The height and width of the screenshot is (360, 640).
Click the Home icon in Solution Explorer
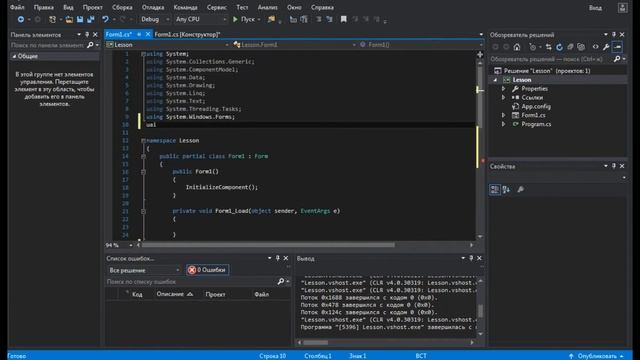(x=517, y=47)
